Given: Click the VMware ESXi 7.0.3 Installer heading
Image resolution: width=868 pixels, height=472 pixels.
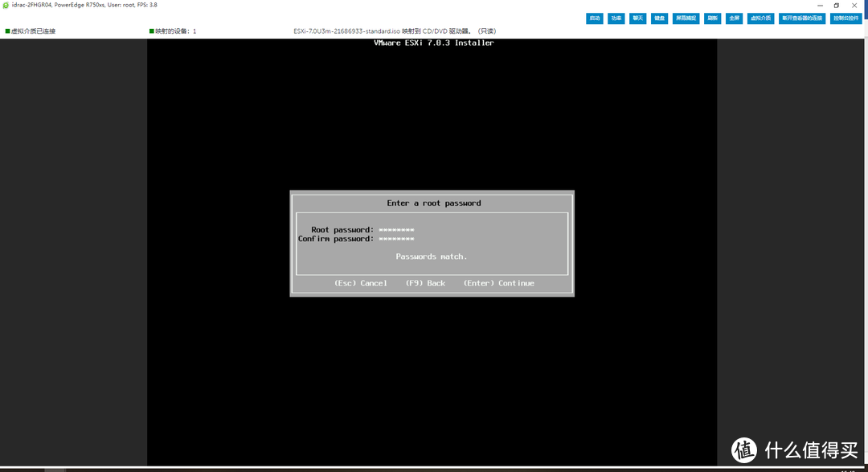Looking at the screenshot, I should (434, 43).
